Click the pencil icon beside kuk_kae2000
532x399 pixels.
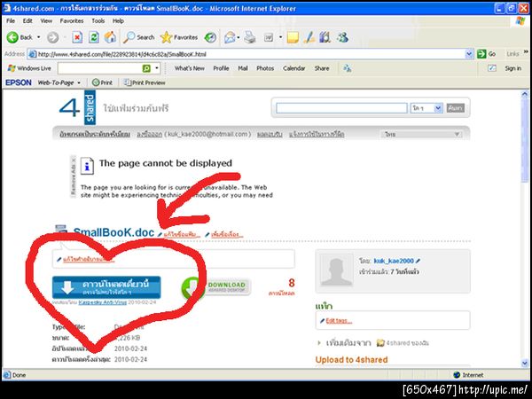[x=418, y=261]
